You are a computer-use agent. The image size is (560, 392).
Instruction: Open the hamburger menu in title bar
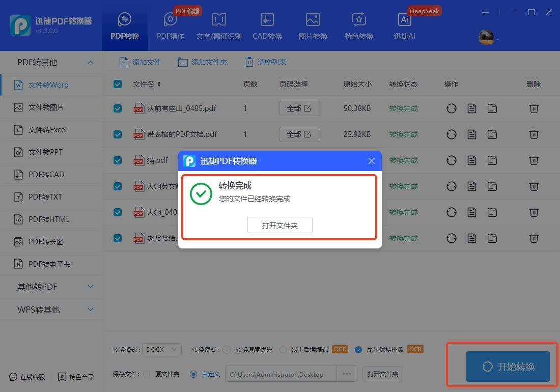(485, 12)
